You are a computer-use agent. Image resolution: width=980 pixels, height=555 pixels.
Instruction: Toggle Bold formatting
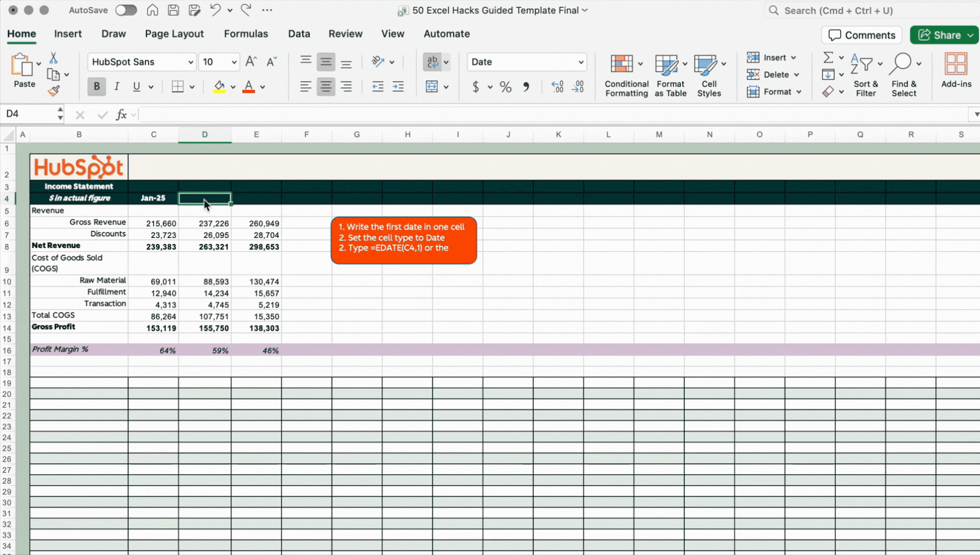[97, 87]
